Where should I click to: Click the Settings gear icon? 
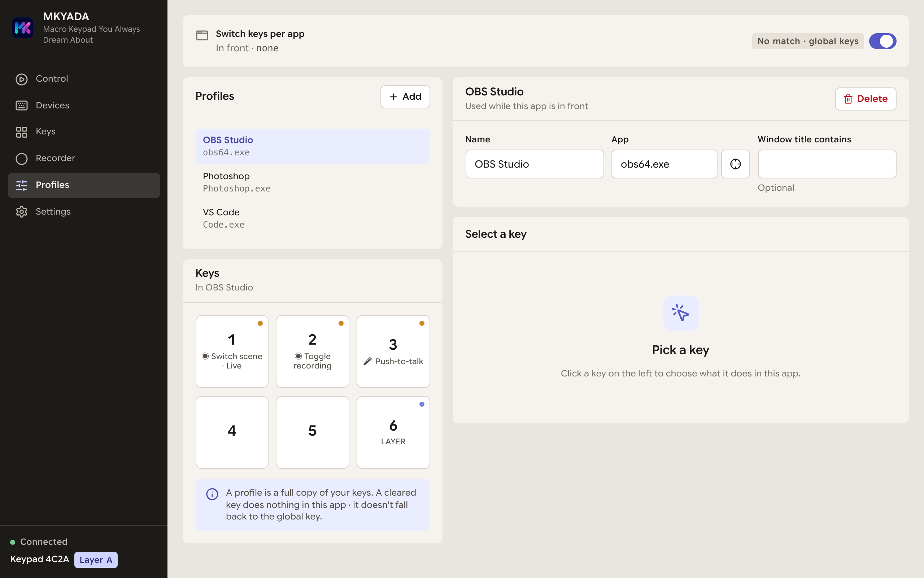[22, 212]
